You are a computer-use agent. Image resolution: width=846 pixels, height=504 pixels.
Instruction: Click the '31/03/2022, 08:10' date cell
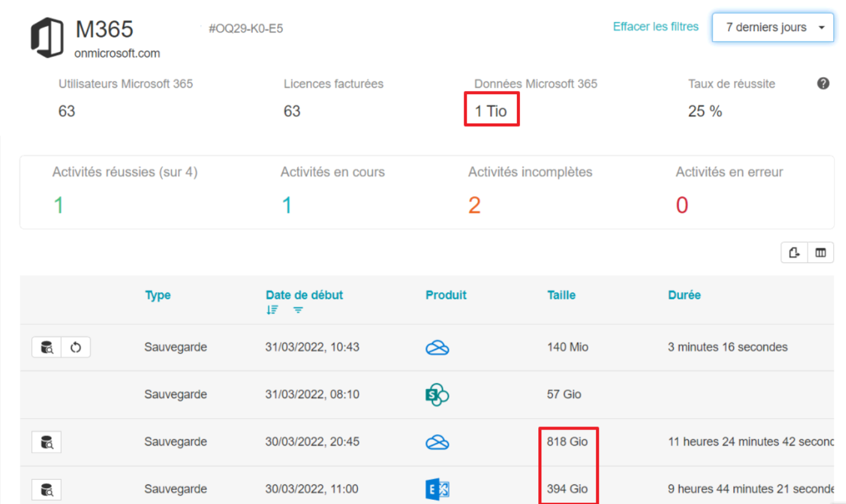pyautogui.click(x=313, y=395)
